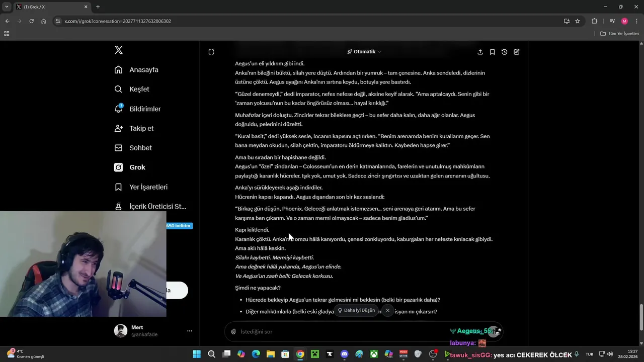This screenshot has height=362, width=644.
Task: Open account menu dots next to Mert
Action: pos(190,331)
